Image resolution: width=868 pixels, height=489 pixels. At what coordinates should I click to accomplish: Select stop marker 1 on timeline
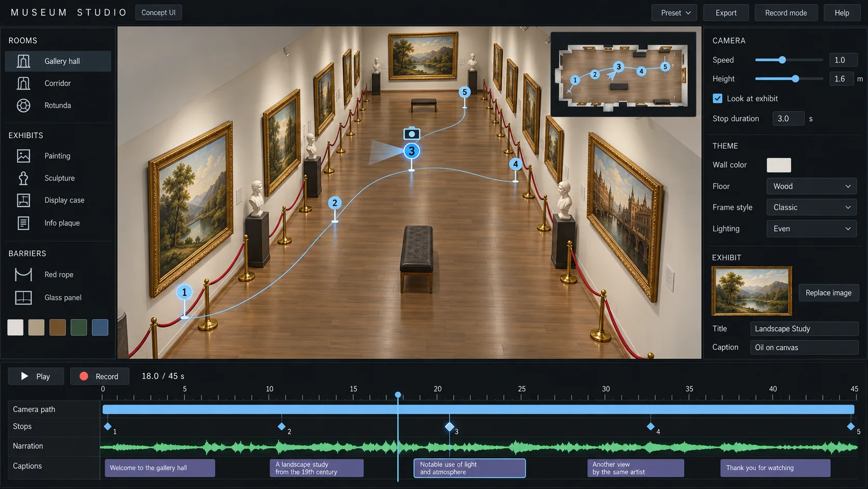click(x=107, y=426)
